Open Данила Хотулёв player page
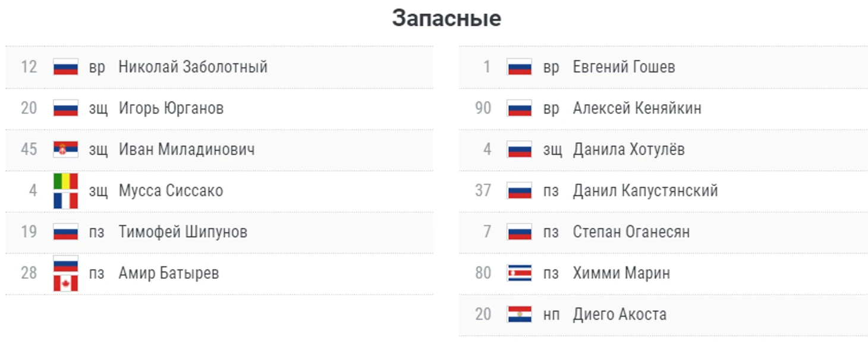868x343 pixels. pos(628,149)
